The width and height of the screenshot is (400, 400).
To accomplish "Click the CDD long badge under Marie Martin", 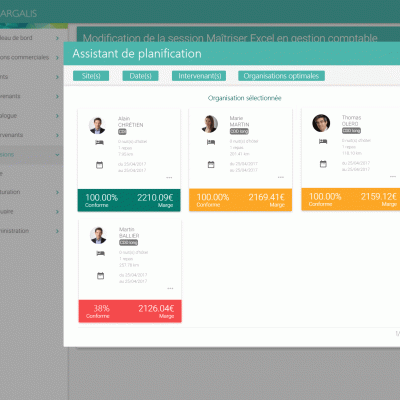I will pyautogui.click(x=239, y=131).
